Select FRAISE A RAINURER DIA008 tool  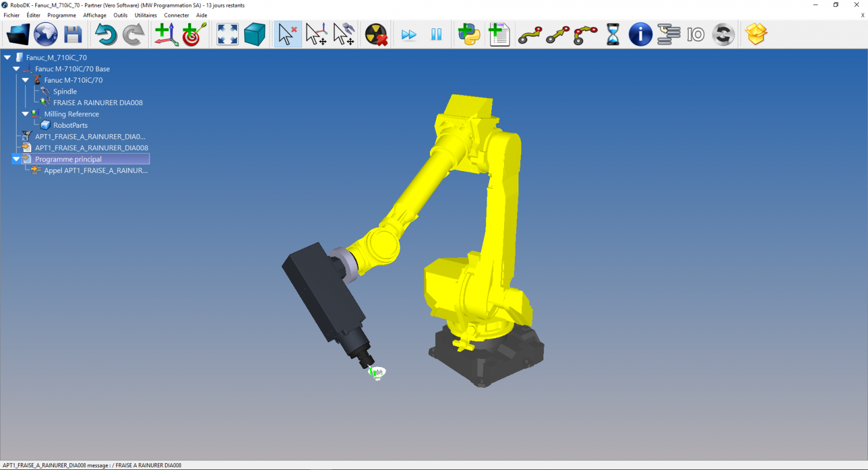[x=98, y=103]
